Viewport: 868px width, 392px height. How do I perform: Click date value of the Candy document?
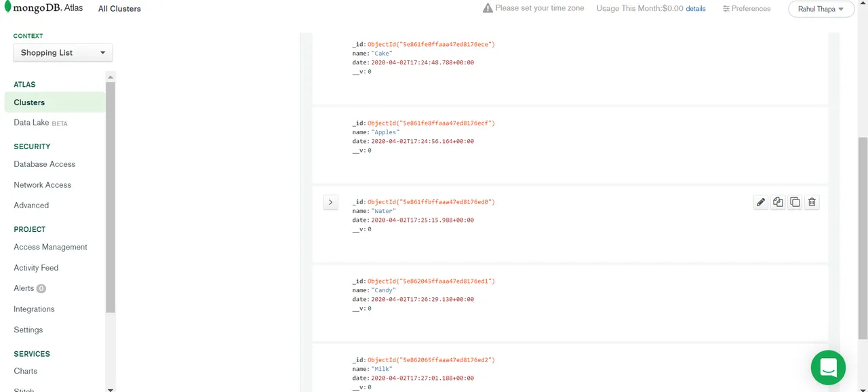422,299
